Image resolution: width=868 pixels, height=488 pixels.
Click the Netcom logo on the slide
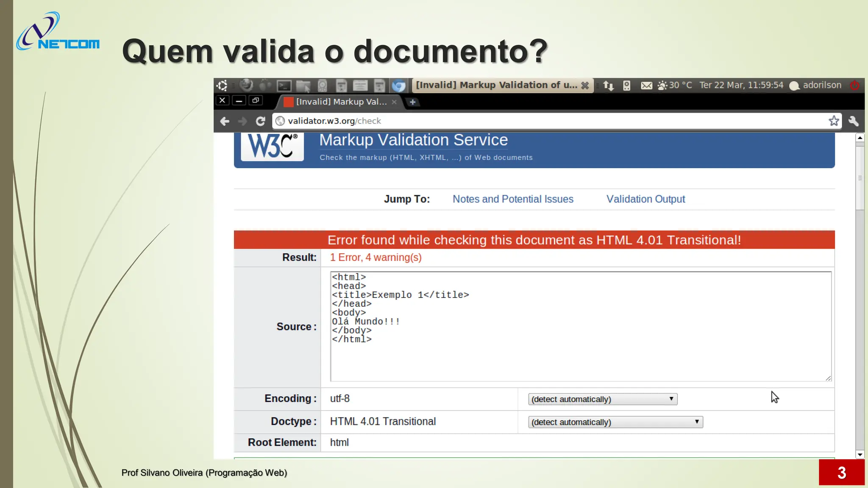(58, 31)
